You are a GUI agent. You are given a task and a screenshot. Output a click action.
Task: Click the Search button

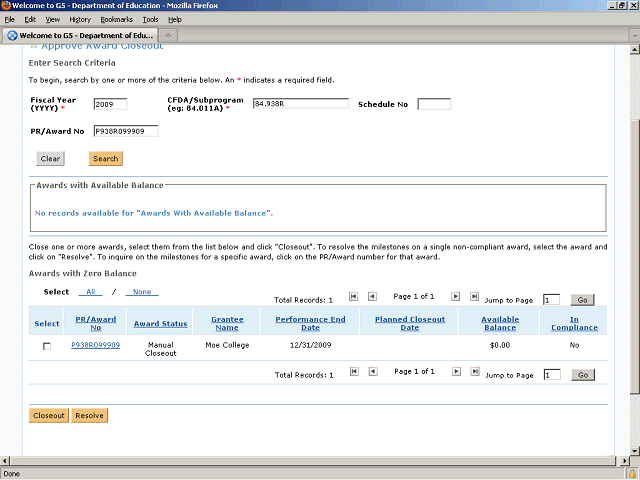pyautogui.click(x=106, y=159)
